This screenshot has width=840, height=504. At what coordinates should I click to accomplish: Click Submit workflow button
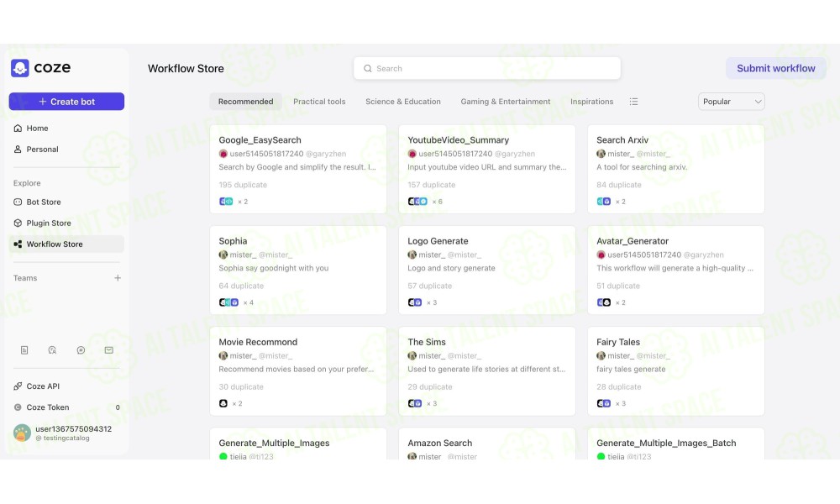(x=775, y=68)
